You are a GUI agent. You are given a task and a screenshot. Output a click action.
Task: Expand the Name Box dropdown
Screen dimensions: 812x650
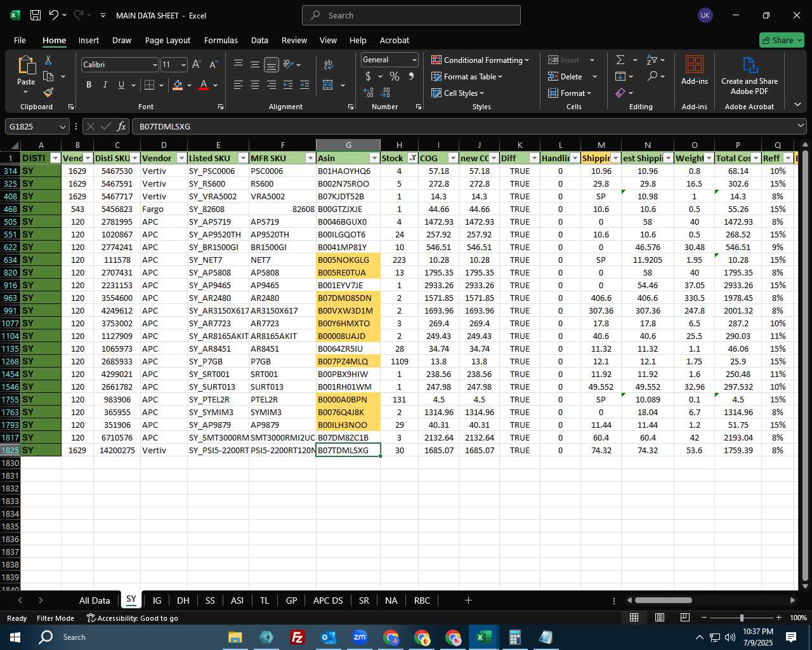pos(62,126)
